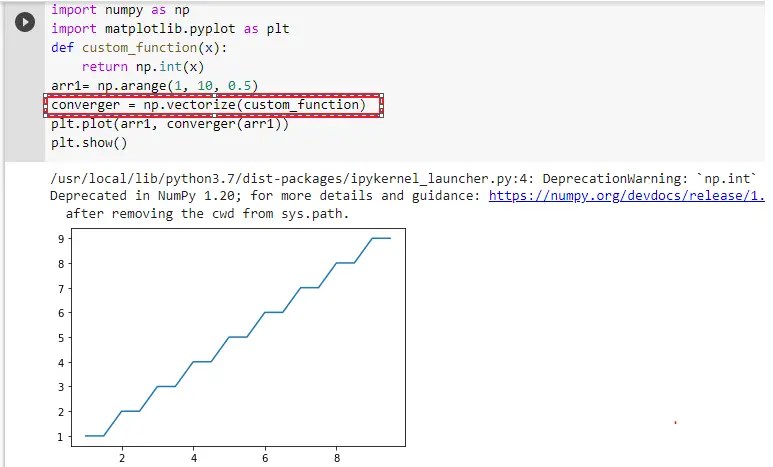Click the 'arr1= np.arange(1, 10, 0.5)' line
This screenshot has height=467, width=773.
[154, 86]
